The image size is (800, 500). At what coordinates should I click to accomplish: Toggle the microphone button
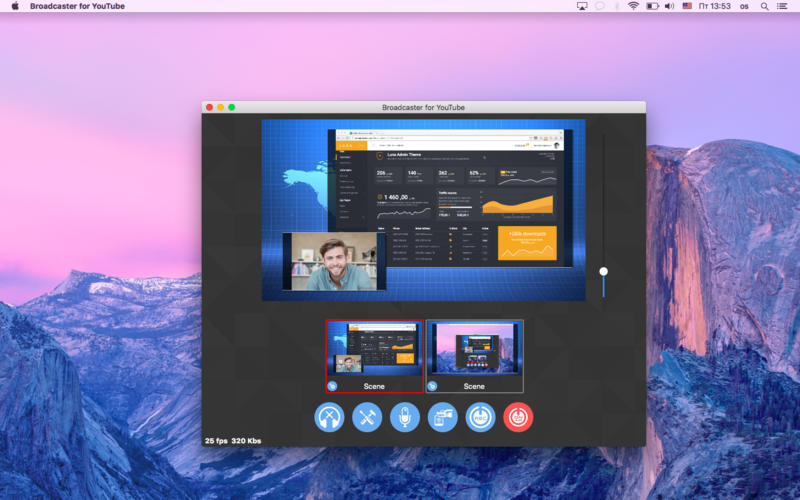(x=405, y=417)
